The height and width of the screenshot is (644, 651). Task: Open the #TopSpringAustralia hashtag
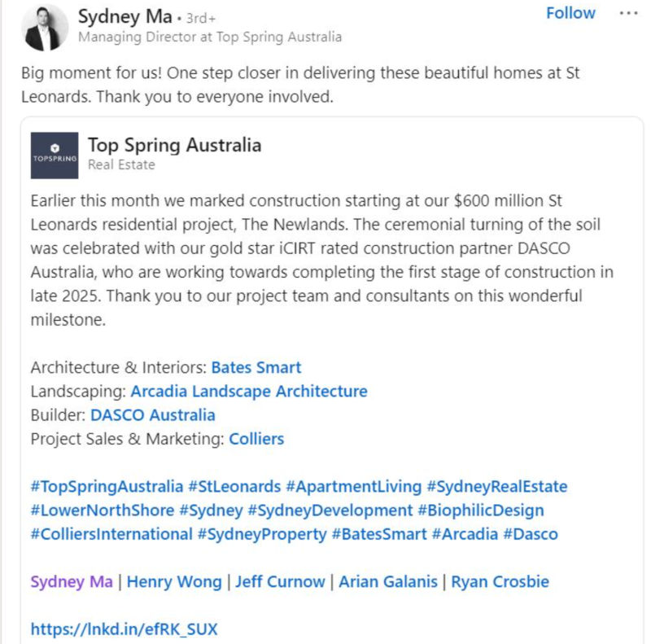pos(107,486)
